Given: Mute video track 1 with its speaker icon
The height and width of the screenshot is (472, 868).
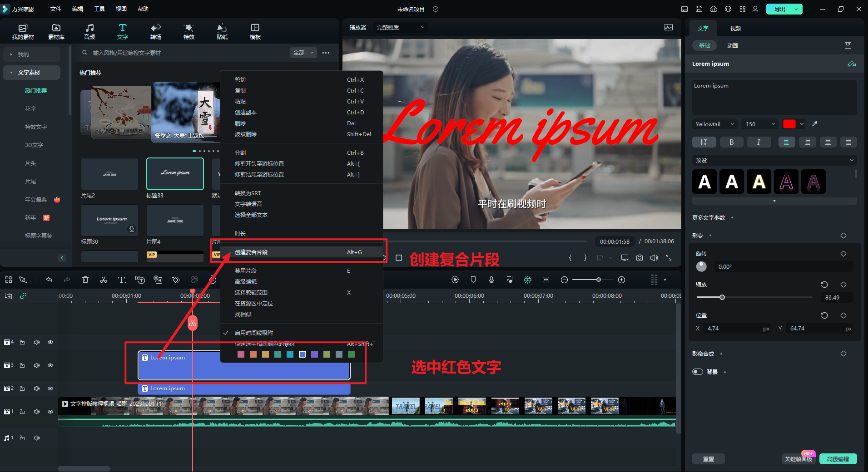Looking at the screenshot, I should point(37,412).
